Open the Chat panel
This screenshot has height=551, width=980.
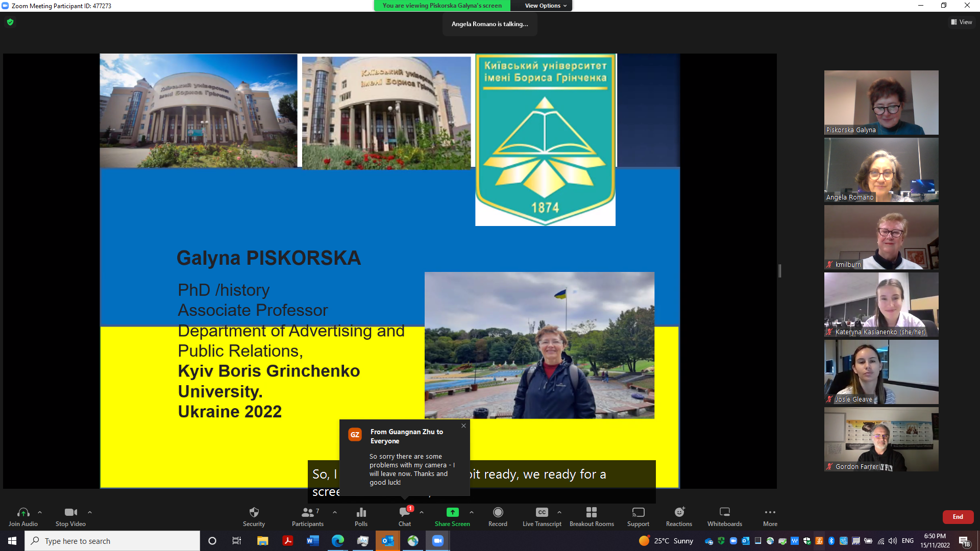point(404,516)
